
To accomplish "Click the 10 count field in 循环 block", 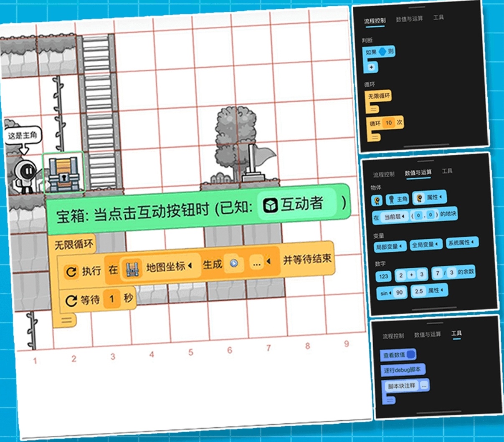I will point(389,123).
